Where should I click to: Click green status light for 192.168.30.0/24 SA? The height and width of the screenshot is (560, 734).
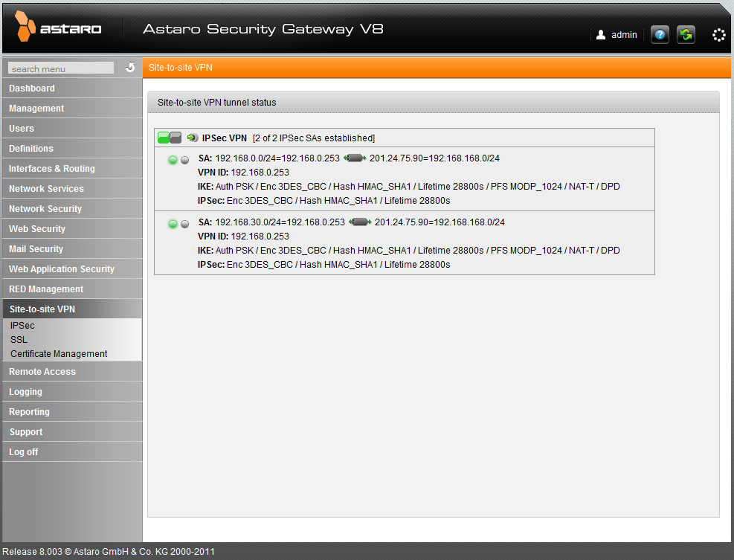click(x=173, y=224)
